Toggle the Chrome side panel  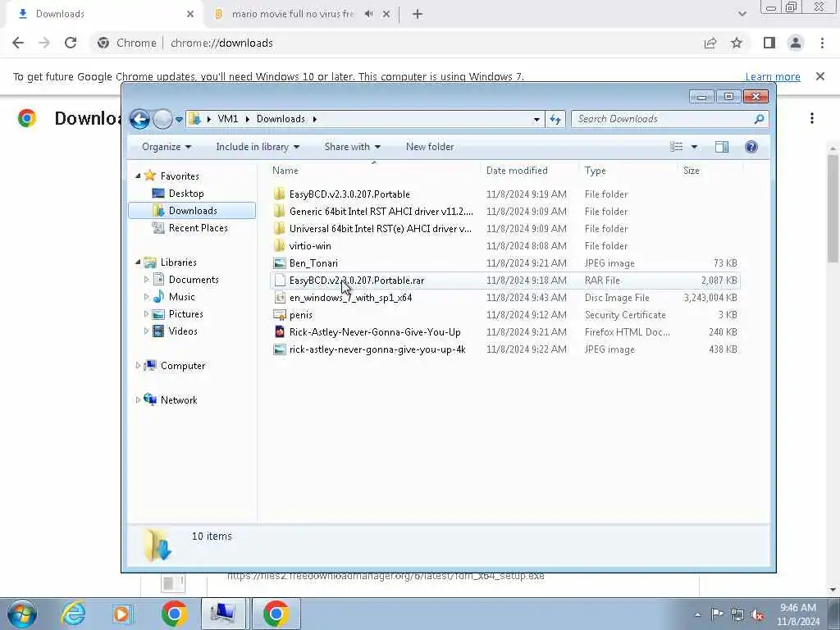click(x=769, y=43)
